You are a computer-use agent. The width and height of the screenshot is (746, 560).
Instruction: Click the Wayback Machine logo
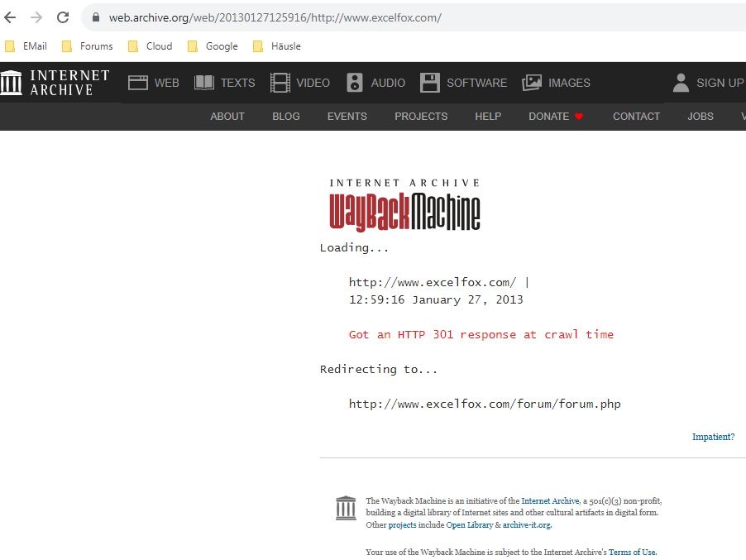(x=405, y=205)
